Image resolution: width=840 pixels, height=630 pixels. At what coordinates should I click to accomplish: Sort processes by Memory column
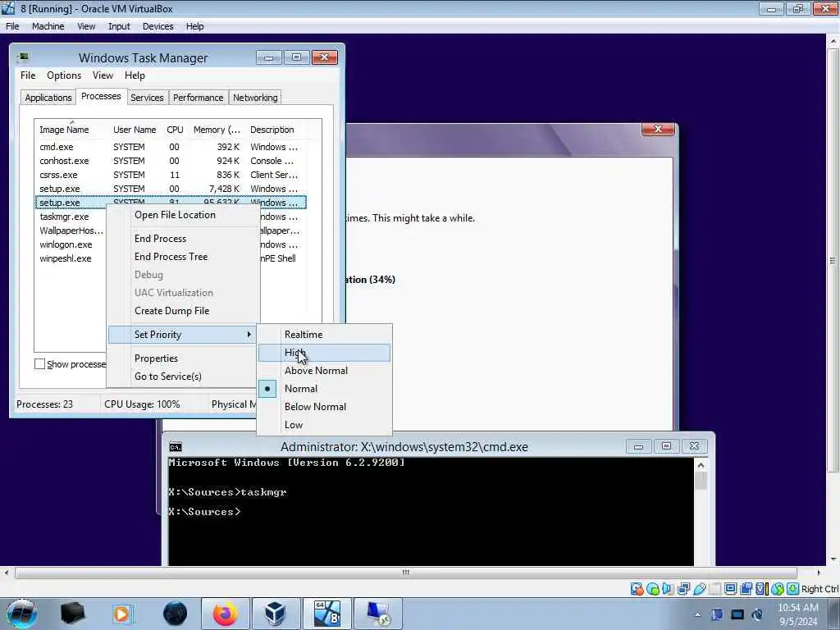tap(217, 130)
